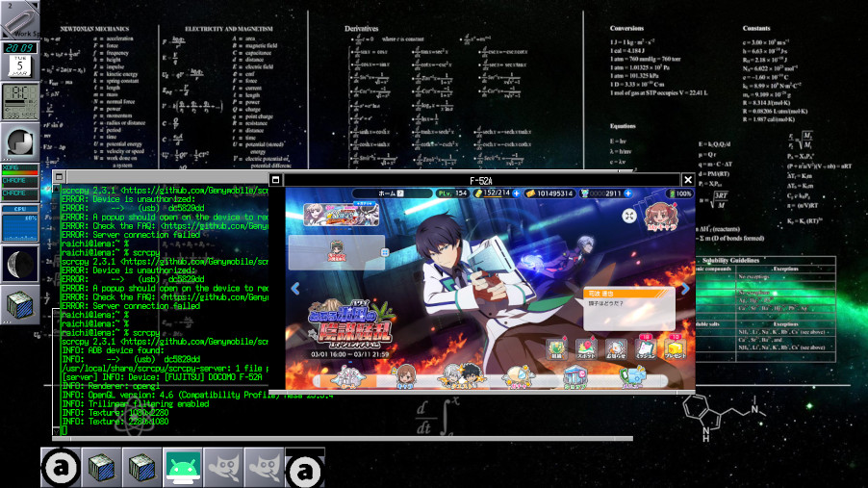
Task: Click the rightmost circled 'a' app icon
Action: (305, 470)
